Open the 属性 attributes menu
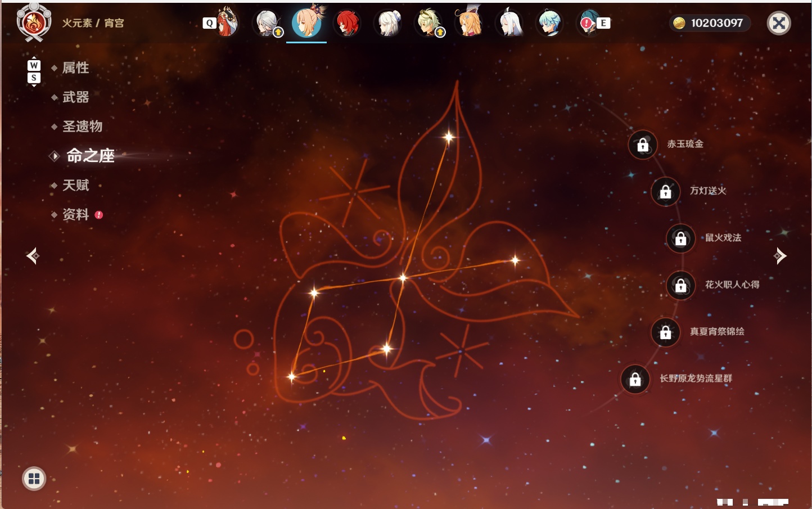812x509 pixels. coord(76,68)
